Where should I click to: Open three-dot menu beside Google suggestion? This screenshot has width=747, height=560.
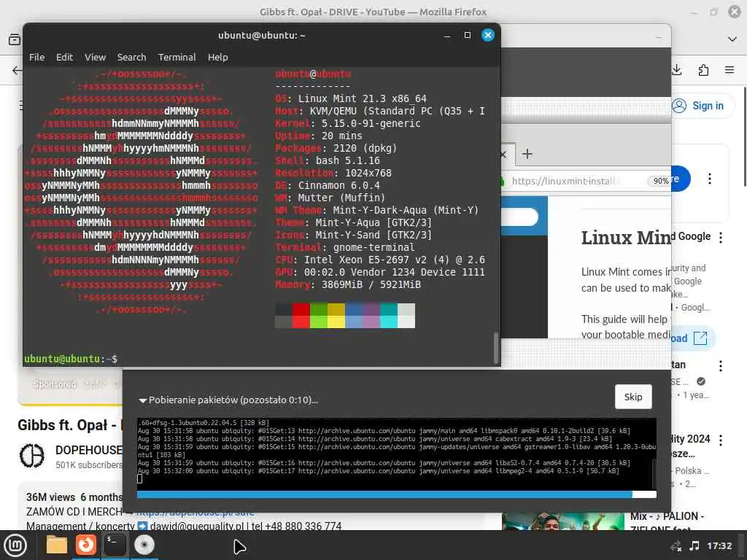tap(720, 238)
